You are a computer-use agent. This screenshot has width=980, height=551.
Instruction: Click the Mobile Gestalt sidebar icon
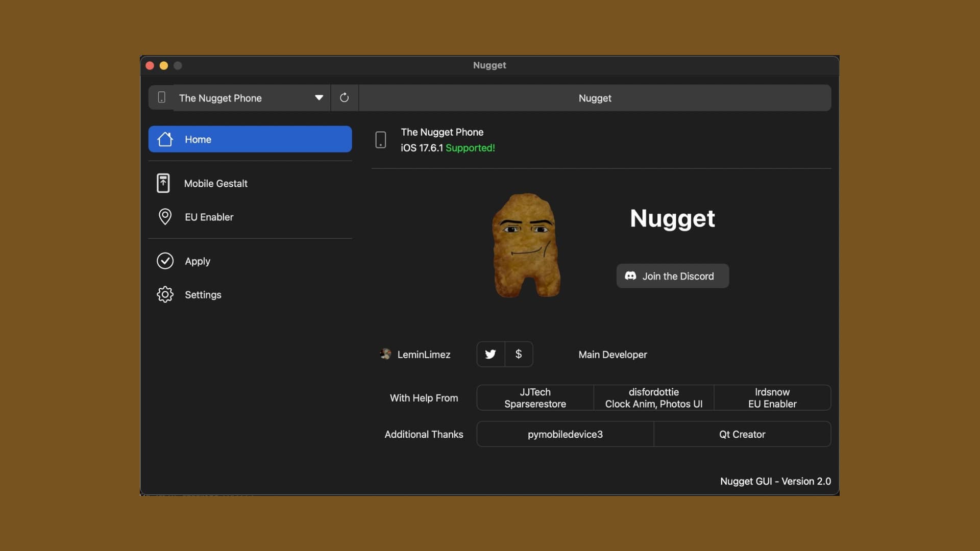(163, 183)
